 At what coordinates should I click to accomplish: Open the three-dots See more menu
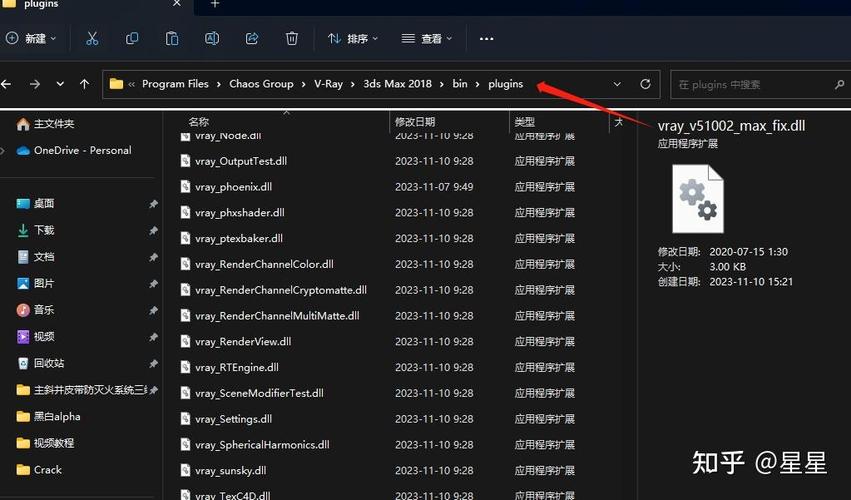486,38
